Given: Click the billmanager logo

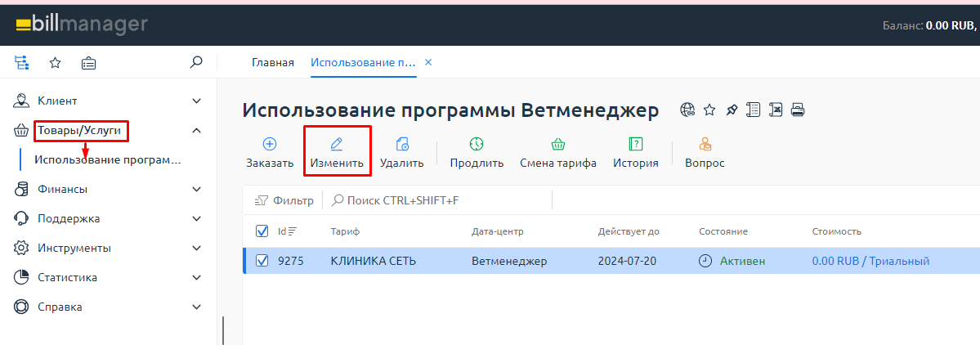Looking at the screenshot, I should point(81,25).
